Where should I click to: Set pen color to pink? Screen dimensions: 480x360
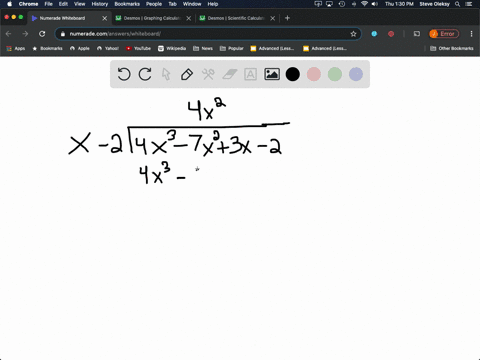[x=314, y=74]
